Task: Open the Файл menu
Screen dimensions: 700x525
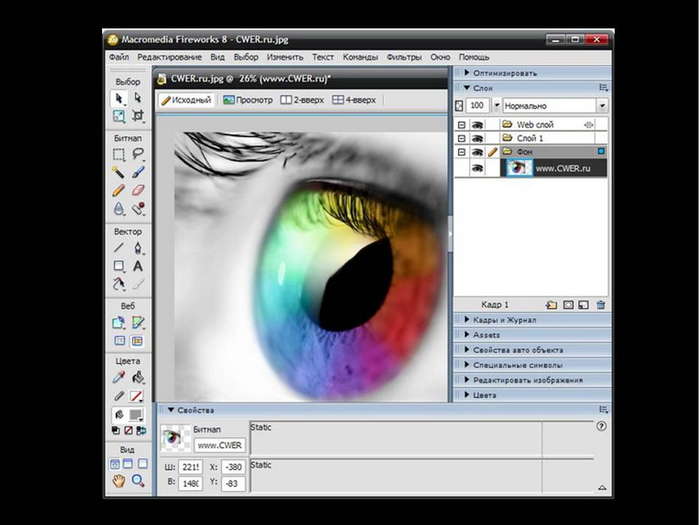Action: pyautogui.click(x=119, y=57)
